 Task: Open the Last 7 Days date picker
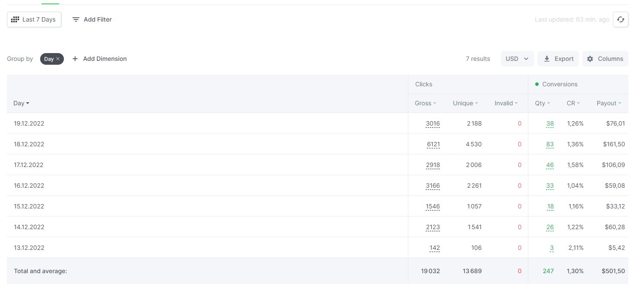(x=34, y=19)
